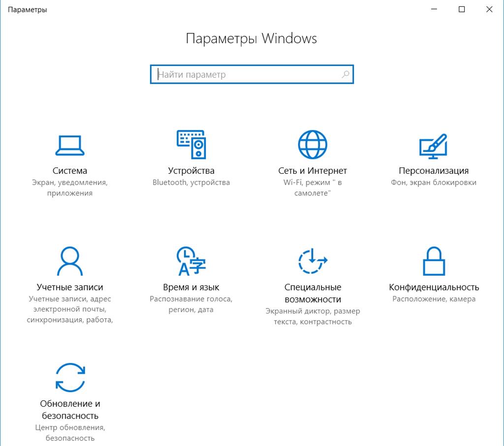Open the Время и язык clock icon
The image size is (504, 446).
click(x=191, y=261)
